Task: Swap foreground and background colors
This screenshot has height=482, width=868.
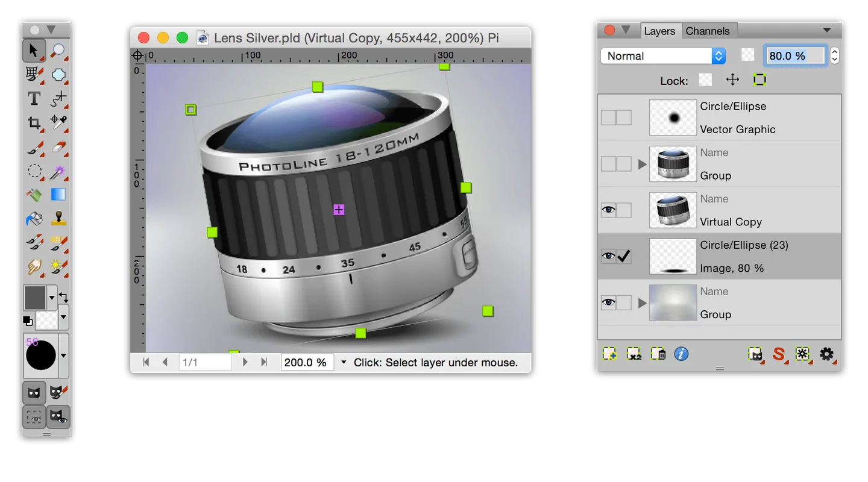Action: [x=63, y=298]
